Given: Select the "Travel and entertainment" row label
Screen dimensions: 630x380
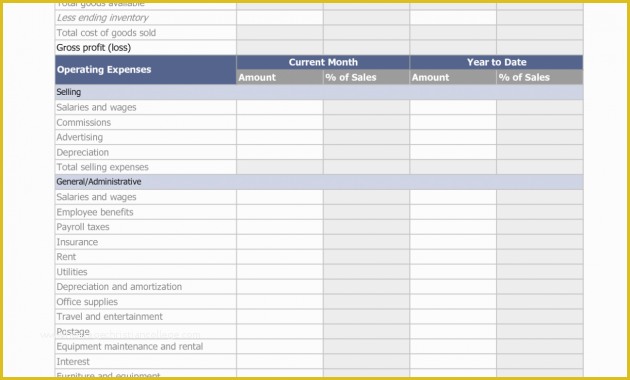Looking at the screenshot, I should point(110,317).
